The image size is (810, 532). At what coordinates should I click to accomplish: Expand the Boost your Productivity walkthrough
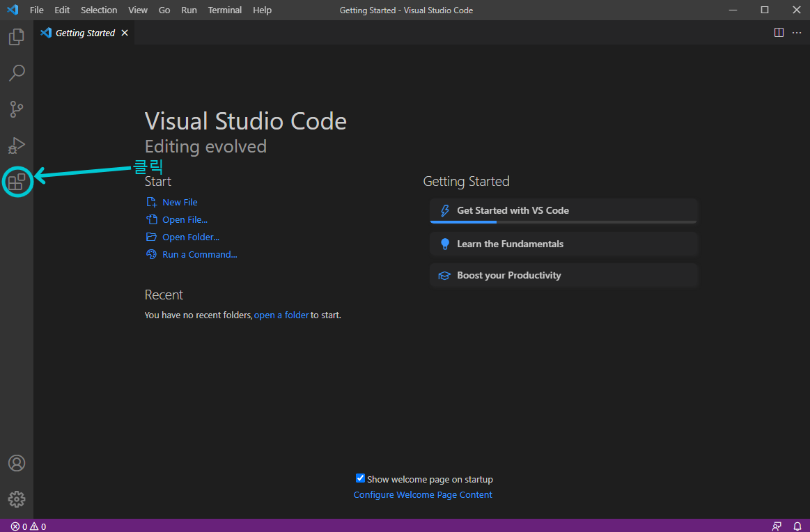click(563, 275)
